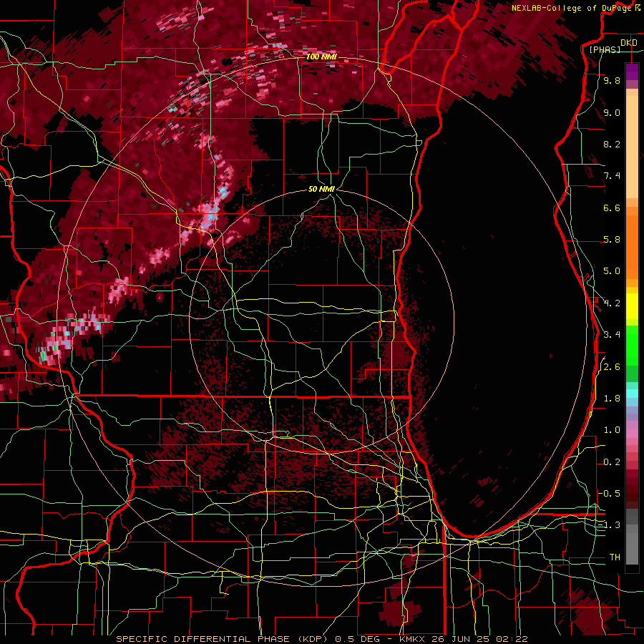The height and width of the screenshot is (644, 644).
Task: Click the 50 NMI range ring label
Action: (321, 189)
